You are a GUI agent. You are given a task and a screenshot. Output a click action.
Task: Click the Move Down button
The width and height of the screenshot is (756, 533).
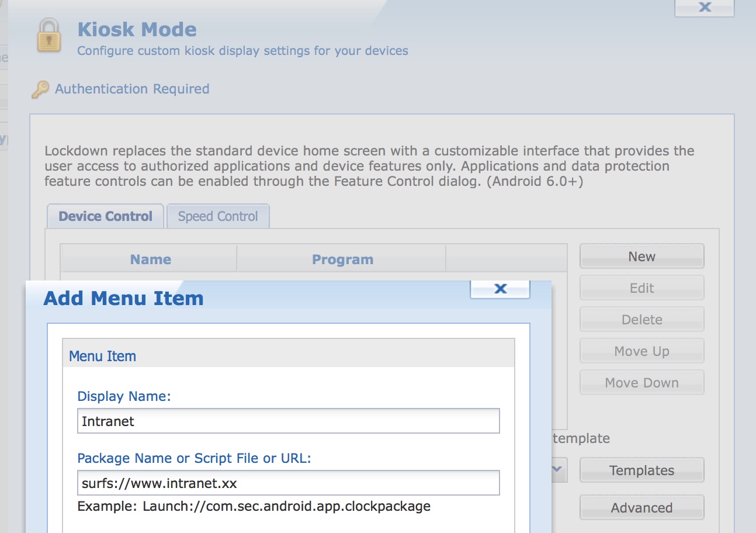[x=641, y=383]
